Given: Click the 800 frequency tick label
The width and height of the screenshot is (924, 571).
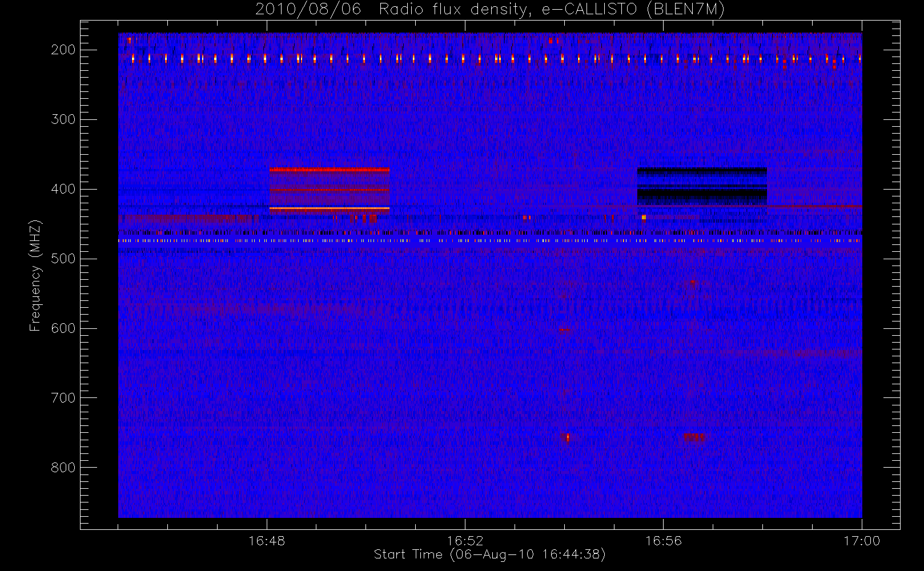Looking at the screenshot, I should click(x=63, y=468).
